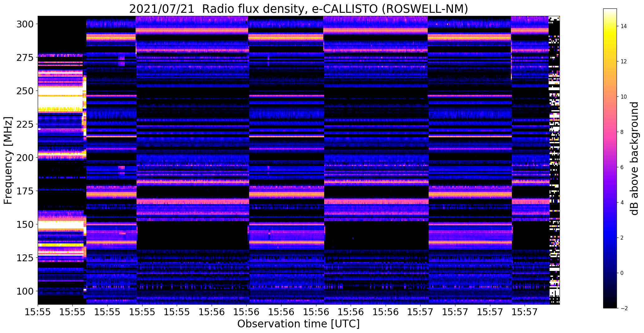Click the 125 frequency tick label

tap(26, 258)
